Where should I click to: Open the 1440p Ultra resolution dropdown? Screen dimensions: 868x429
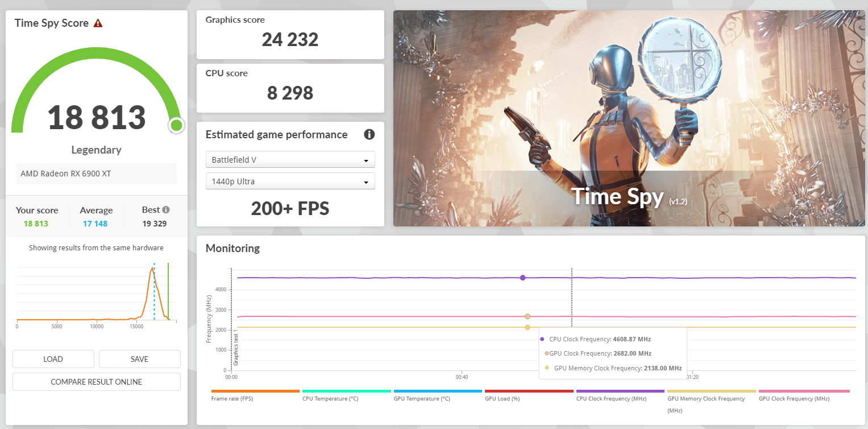click(x=290, y=181)
